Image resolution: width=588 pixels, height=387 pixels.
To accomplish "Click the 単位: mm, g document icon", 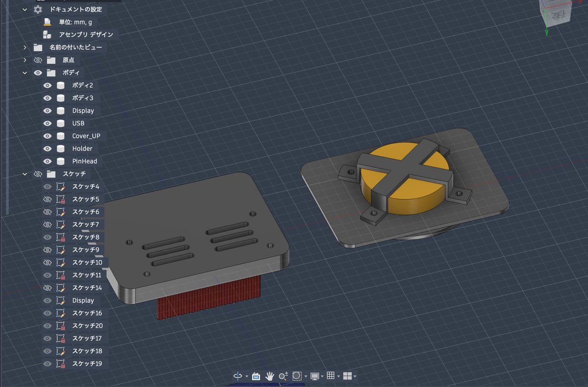I will (47, 22).
